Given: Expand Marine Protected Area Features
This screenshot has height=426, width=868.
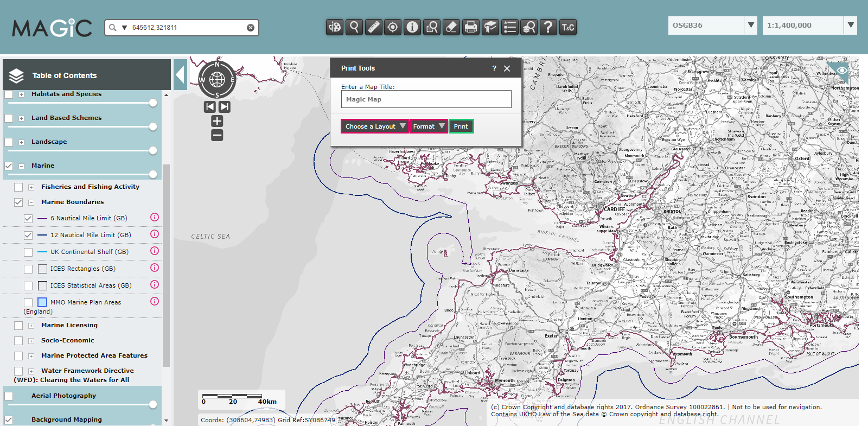Looking at the screenshot, I should click(31, 356).
